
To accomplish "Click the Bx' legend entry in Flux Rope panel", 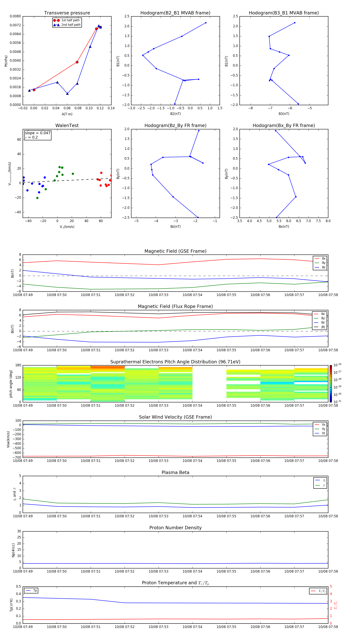I will click(320, 314).
